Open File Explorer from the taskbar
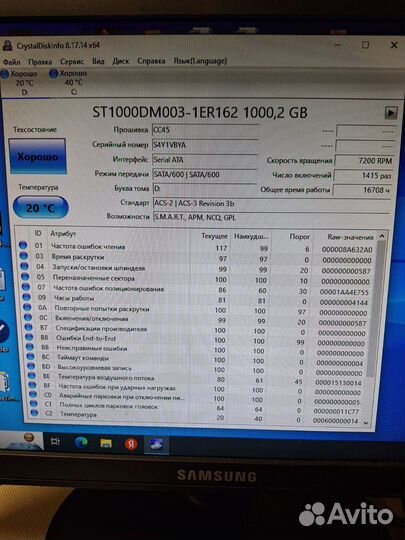Screen dimensions: 405x540 tap(106, 443)
